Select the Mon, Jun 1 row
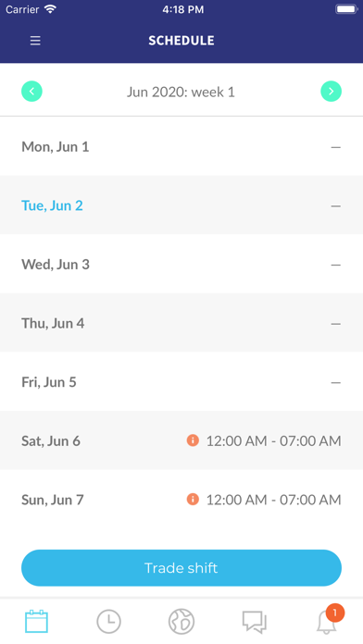This screenshot has height=644, width=363. coord(181,146)
